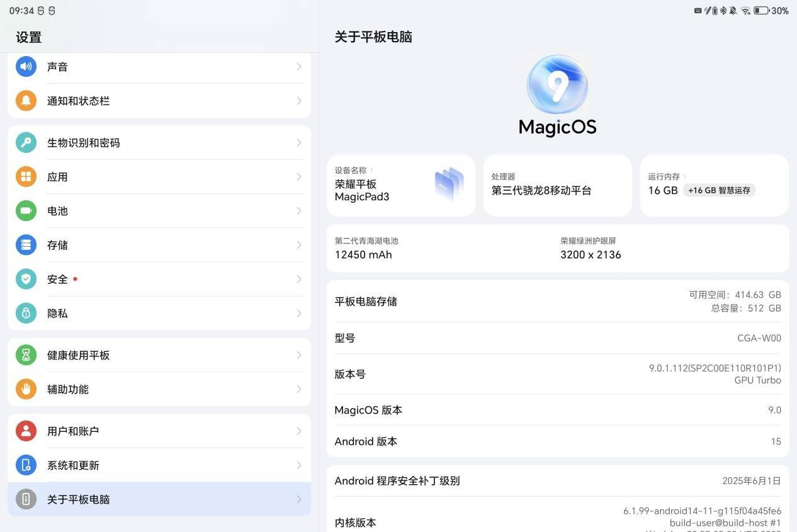Tap the red 用户和账户 person icon
This screenshot has width=797, height=532.
point(26,431)
